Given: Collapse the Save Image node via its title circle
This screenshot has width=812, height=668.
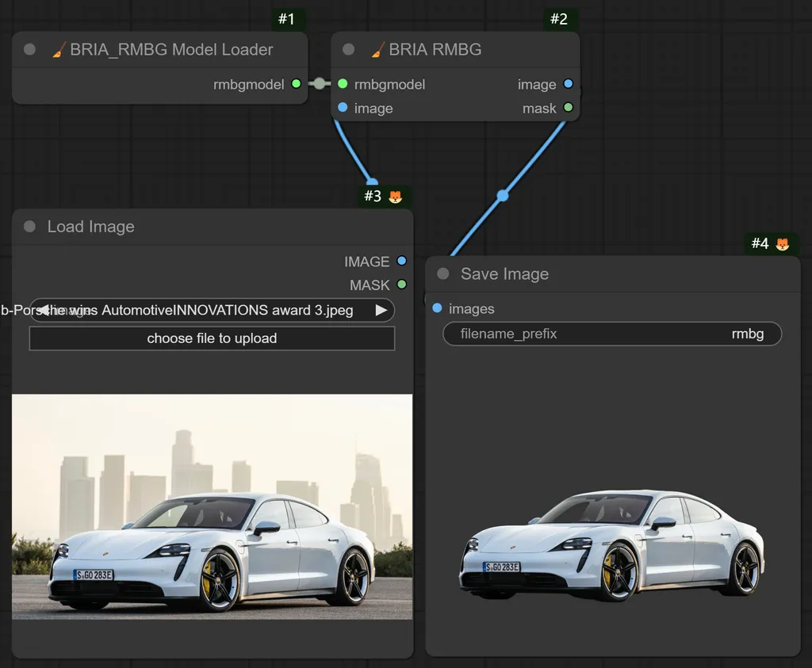Looking at the screenshot, I should [444, 273].
